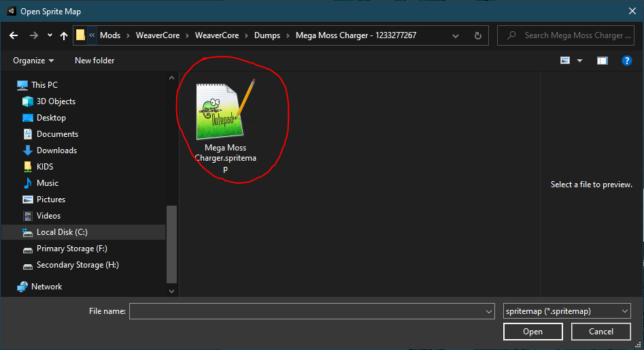Click the Back navigation arrow

point(14,35)
